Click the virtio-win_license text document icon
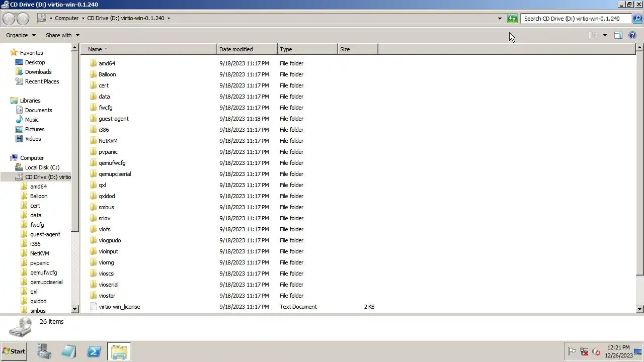 tap(93, 307)
